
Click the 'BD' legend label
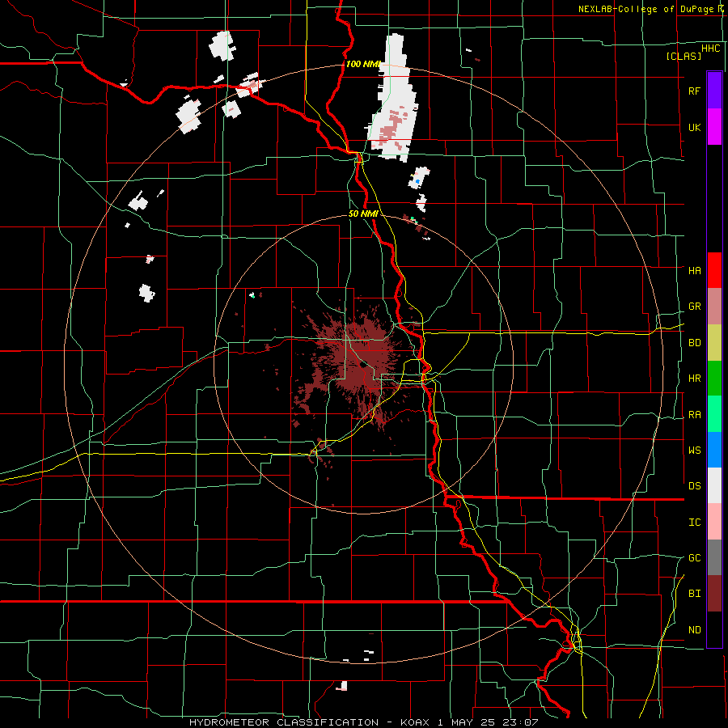coord(694,343)
